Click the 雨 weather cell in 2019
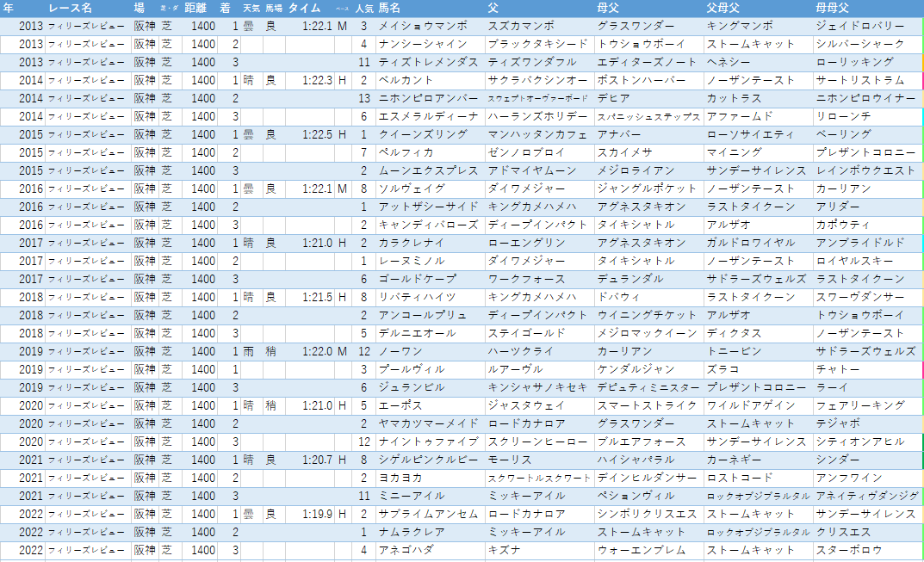The width and height of the screenshot is (924, 562). coord(251,352)
